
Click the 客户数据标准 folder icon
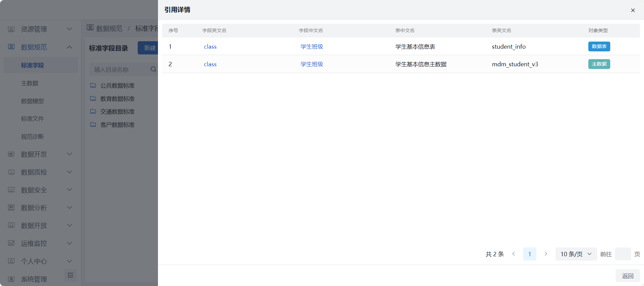click(x=93, y=125)
